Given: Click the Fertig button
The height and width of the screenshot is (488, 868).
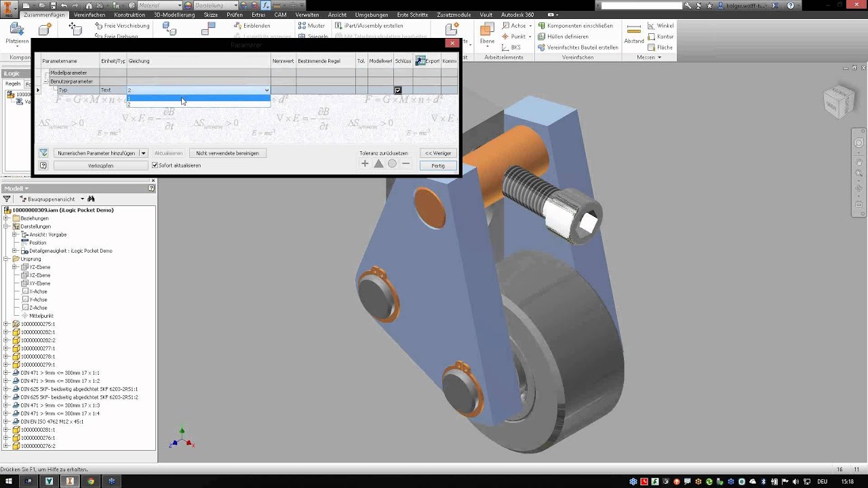Looking at the screenshot, I should tap(438, 165).
